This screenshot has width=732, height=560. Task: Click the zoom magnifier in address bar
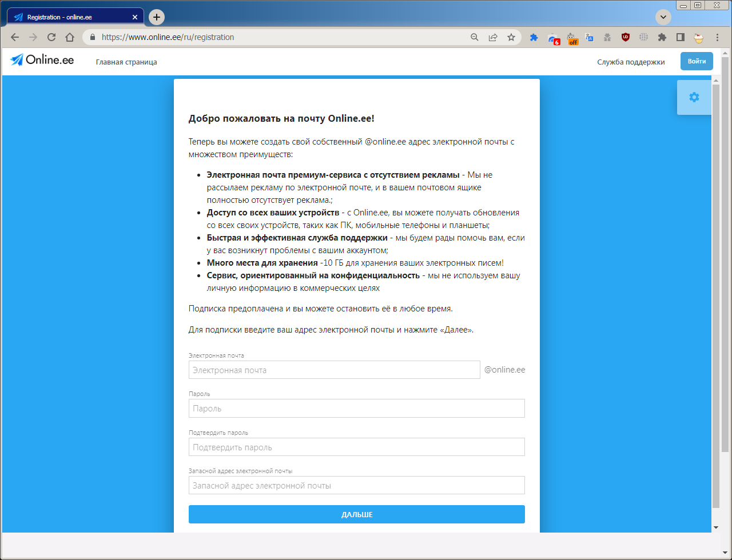[474, 37]
